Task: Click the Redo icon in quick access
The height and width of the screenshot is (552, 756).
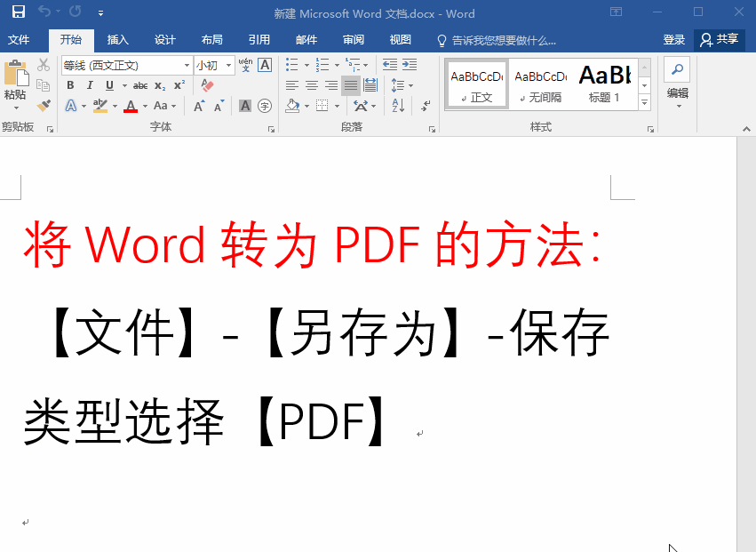Action: (x=76, y=11)
